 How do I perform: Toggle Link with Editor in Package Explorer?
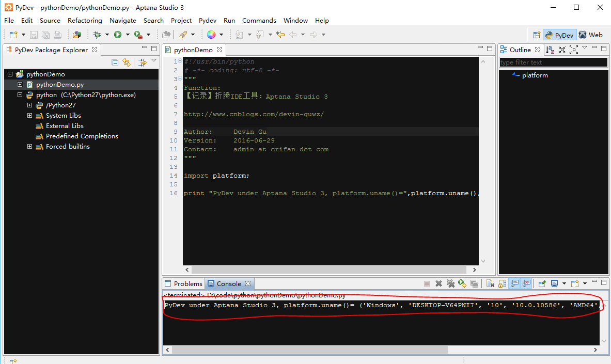tap(127, 62)
